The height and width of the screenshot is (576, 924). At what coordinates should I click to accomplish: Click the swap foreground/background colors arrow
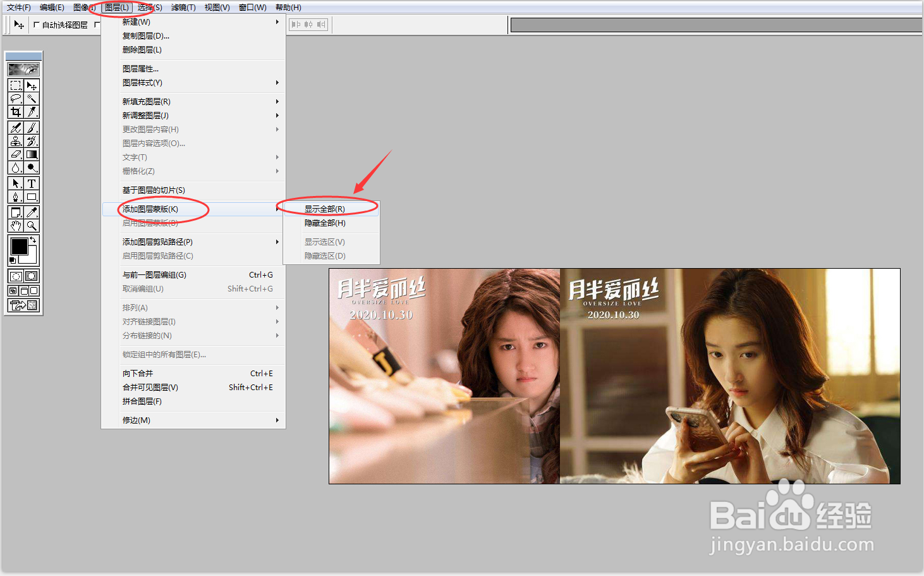(x=33, y=240)
